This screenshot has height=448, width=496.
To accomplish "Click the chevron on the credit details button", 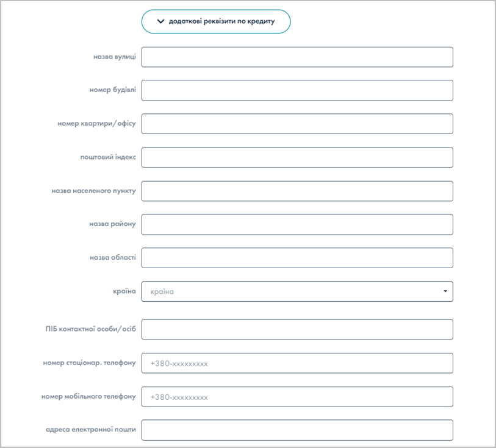I will coord(160,21).
